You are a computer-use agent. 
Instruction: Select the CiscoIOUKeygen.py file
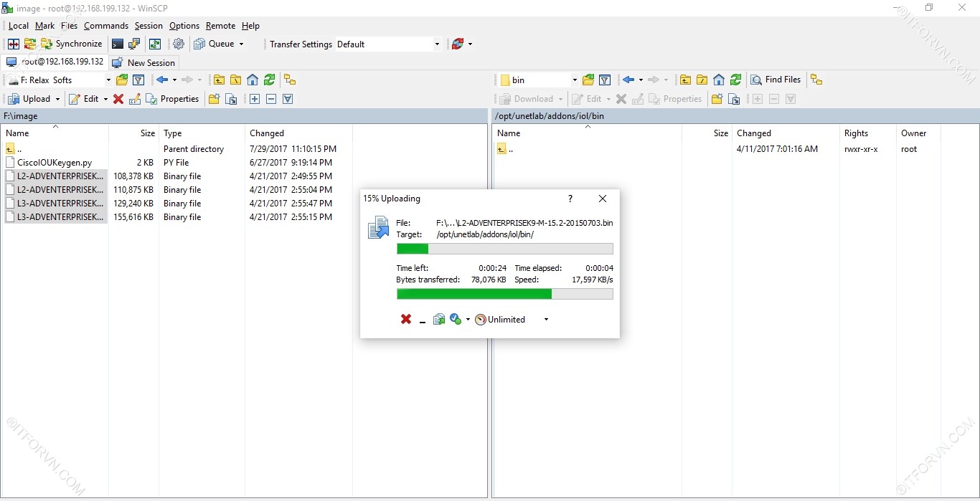pyautogui.click(x=55, y=163)
